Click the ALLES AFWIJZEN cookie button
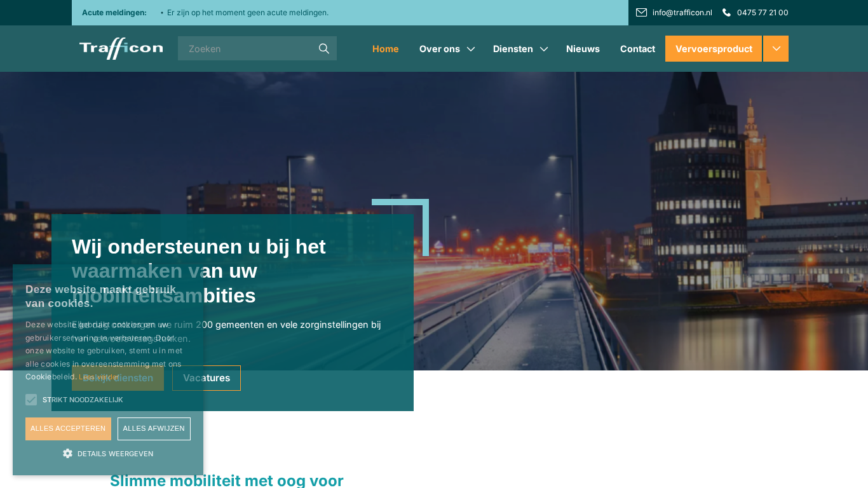This screenshot has width=868, height=488. click(154, 429)
